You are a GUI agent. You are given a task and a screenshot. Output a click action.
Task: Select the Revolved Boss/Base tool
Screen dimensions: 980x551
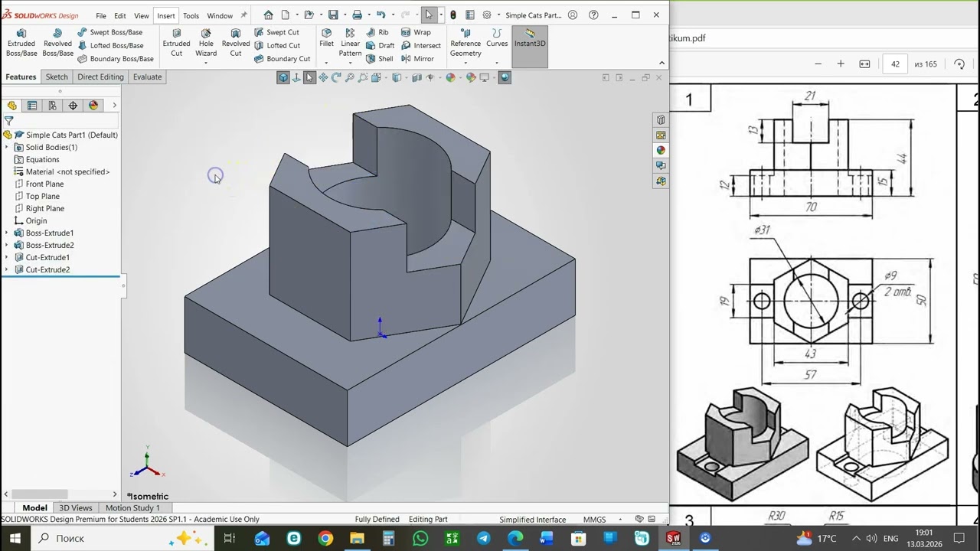57,43
